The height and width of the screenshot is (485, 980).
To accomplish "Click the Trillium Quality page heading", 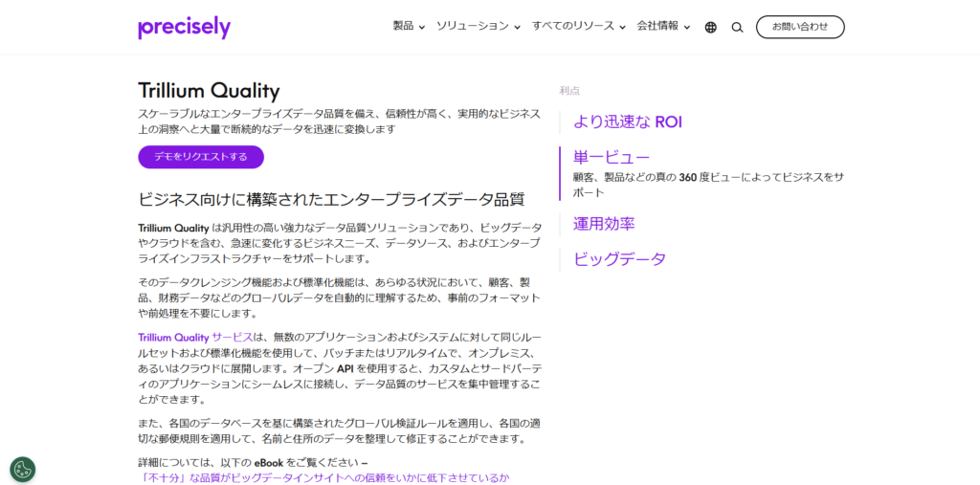I will click(209, 91).
